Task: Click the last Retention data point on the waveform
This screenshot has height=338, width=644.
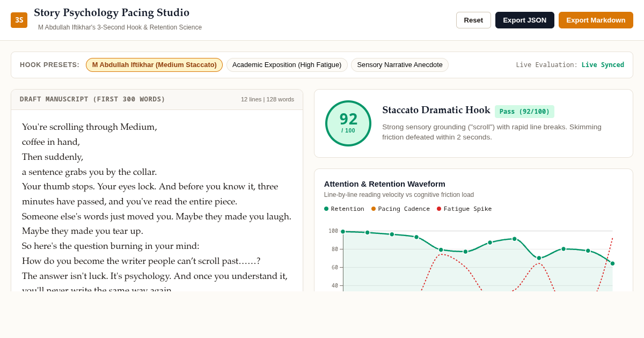Action: (x=612, y=263)
